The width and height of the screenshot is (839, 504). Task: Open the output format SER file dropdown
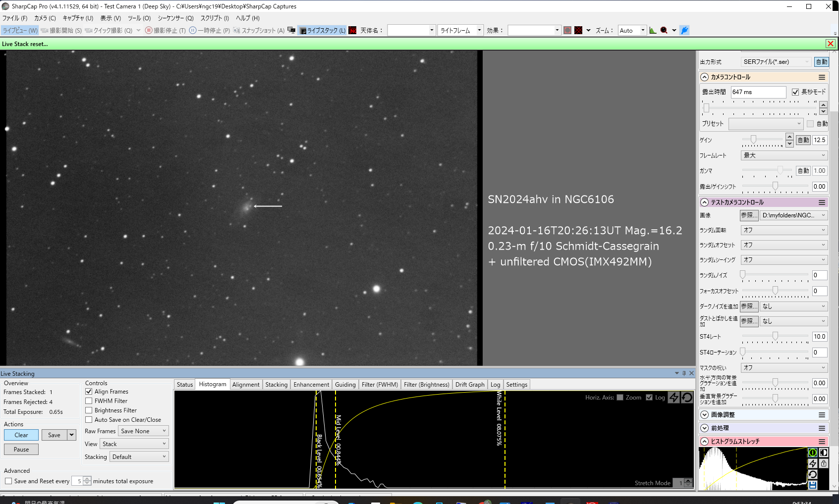(776, 62)
